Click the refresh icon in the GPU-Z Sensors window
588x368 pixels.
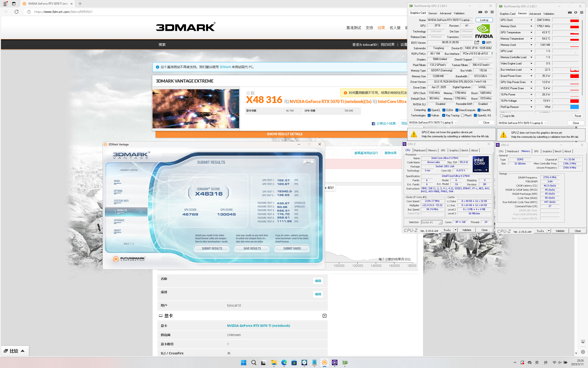(576, 13)
